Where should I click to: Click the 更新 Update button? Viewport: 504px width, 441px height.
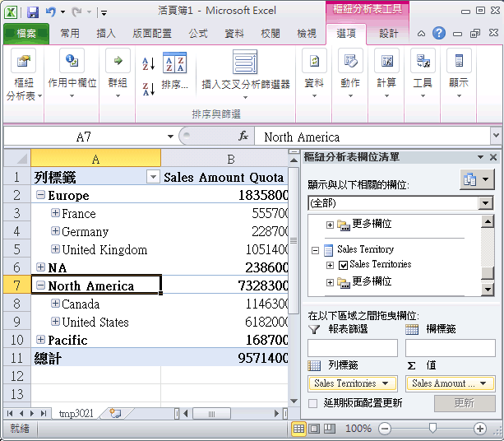465,403
